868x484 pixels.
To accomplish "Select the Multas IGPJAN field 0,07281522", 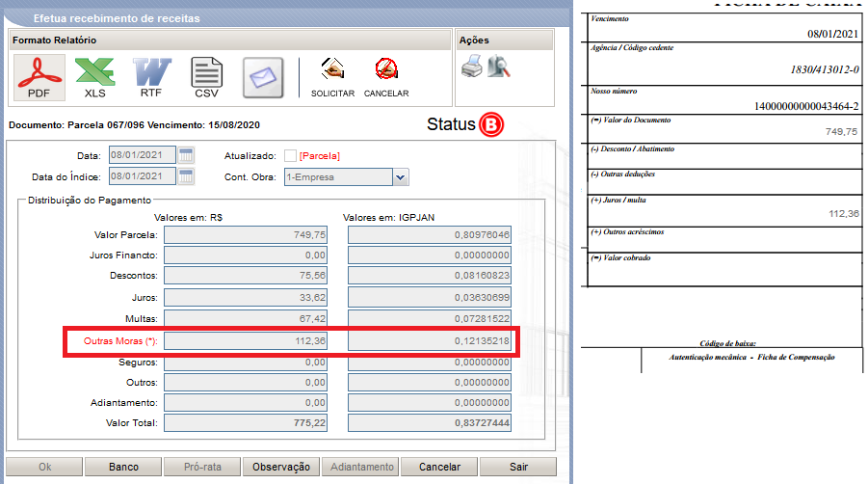I will [x=430, y=318].
